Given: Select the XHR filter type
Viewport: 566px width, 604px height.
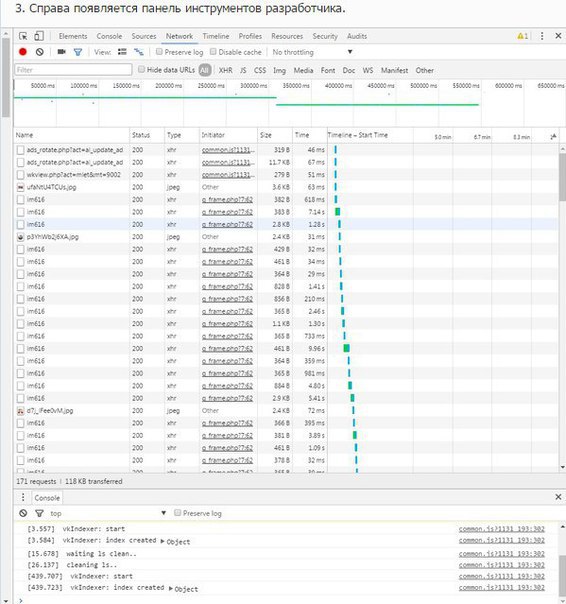Looking at the screenshot, I should (225, 70).
